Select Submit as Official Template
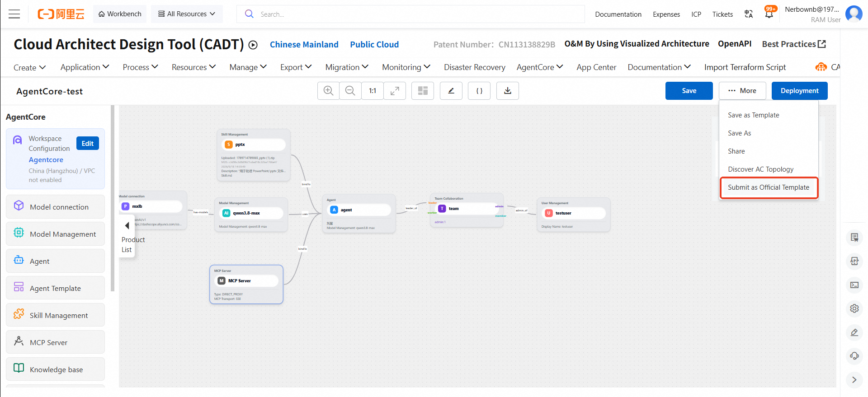 point(769,187)
